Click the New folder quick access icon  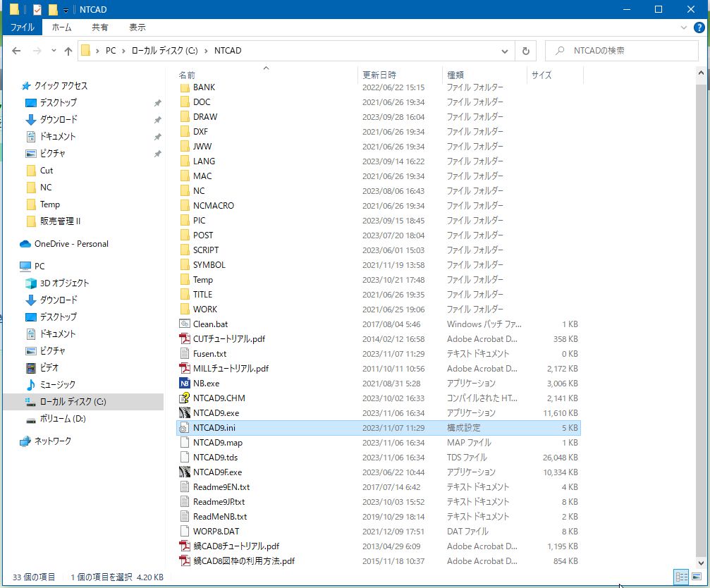tap(53, 9)
